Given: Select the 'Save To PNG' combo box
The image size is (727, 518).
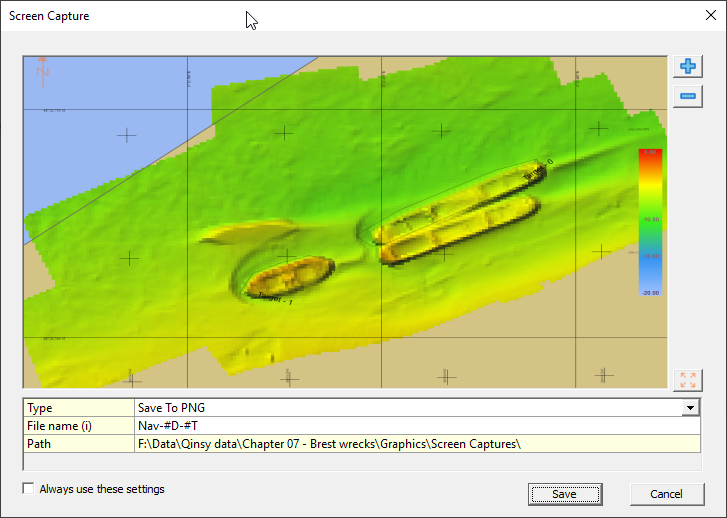Looking at the screenshot, I should [408, 408].
